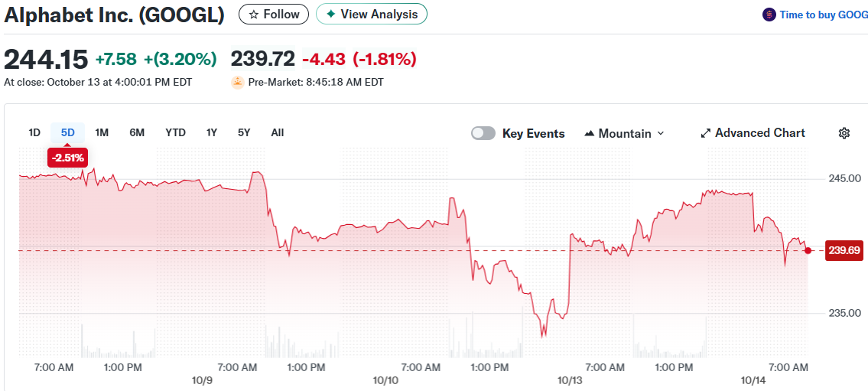Choose the YTD range tab

(175, 132)
